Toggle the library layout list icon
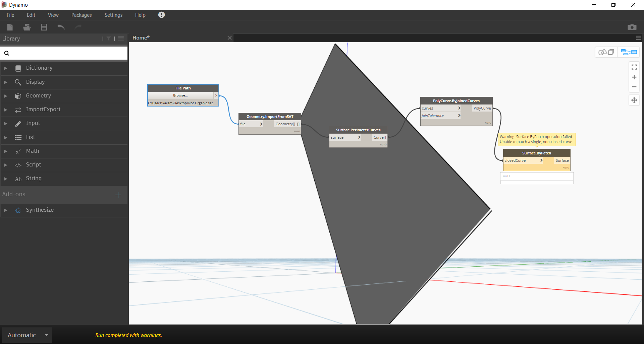Image resolution: width=644 pixels, height=344 pixels. (120, 39)
